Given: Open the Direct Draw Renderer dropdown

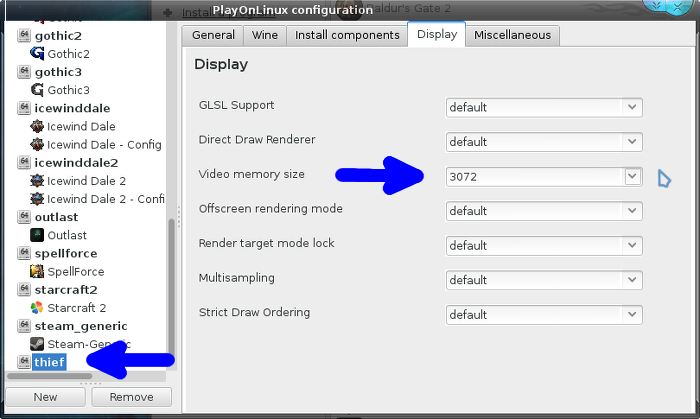Looking at the screenshot, I should pyautogui.click(x=544, y=142).
